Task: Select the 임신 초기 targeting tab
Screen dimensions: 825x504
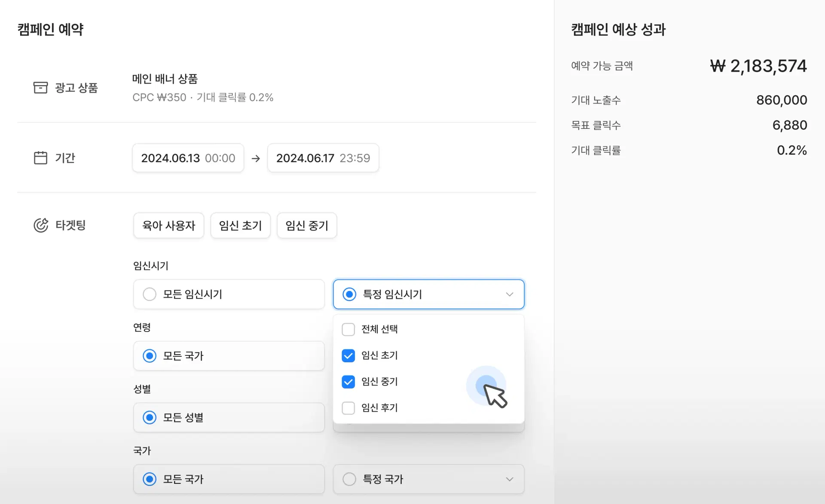Action: tap(240, 225)
